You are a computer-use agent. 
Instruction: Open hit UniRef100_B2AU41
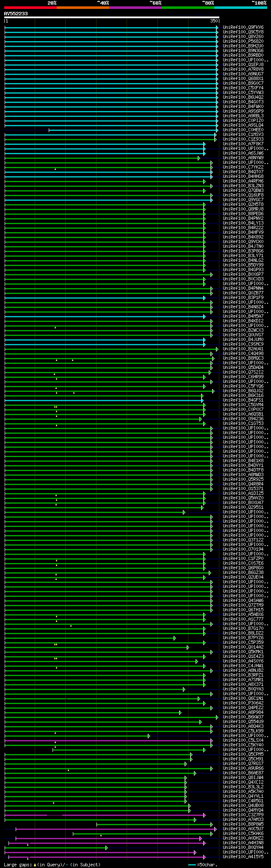pyautogui.click(x=243, y=349)
